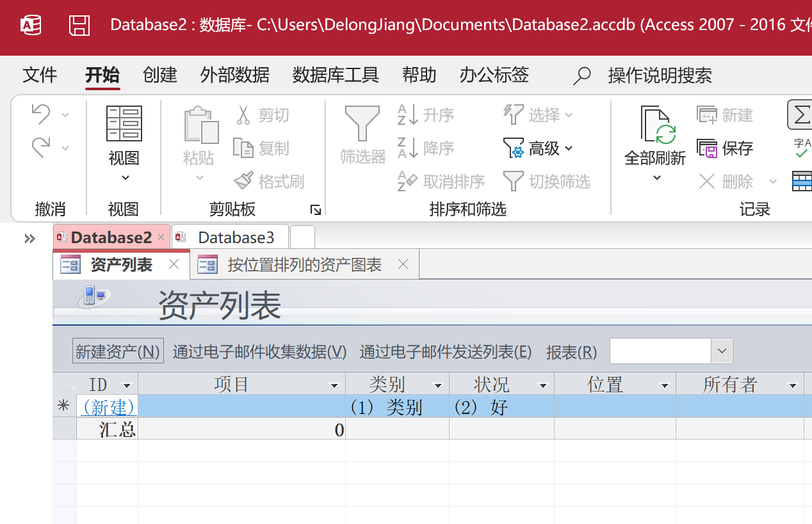This screenshot has height=524, width=812.
Task: Toggle the filter with 切换筛选
Action: click(546, 182)
